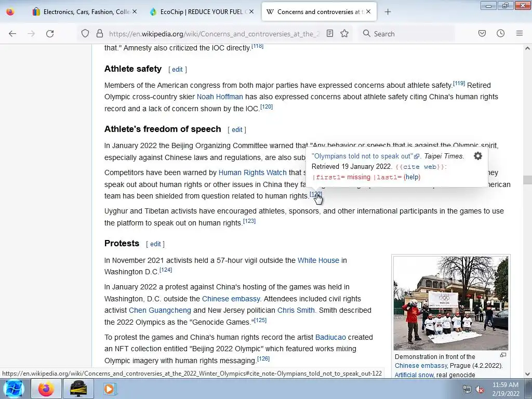Image resolution: width=532 pixels, height=399 pixels.
Task: Open citation reference [123]
Action: [249, 221]
